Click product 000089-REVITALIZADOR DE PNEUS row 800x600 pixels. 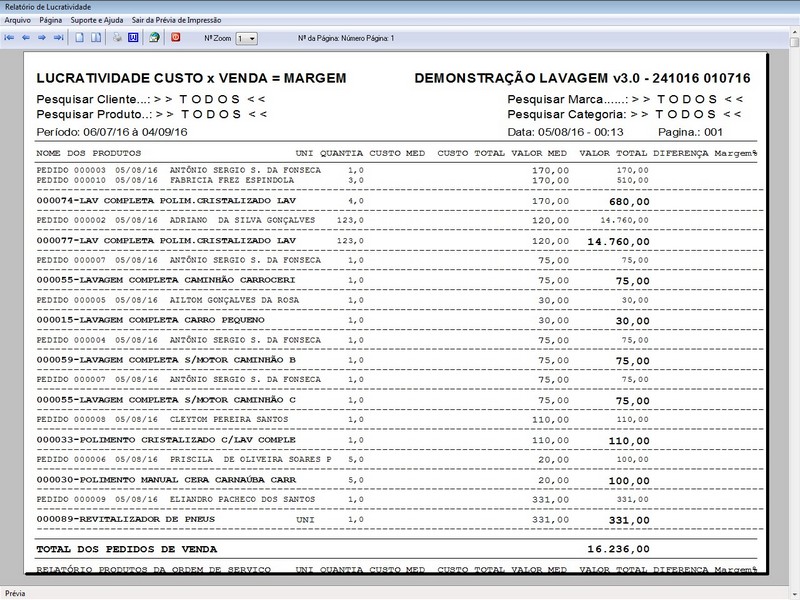click(343, 520)
